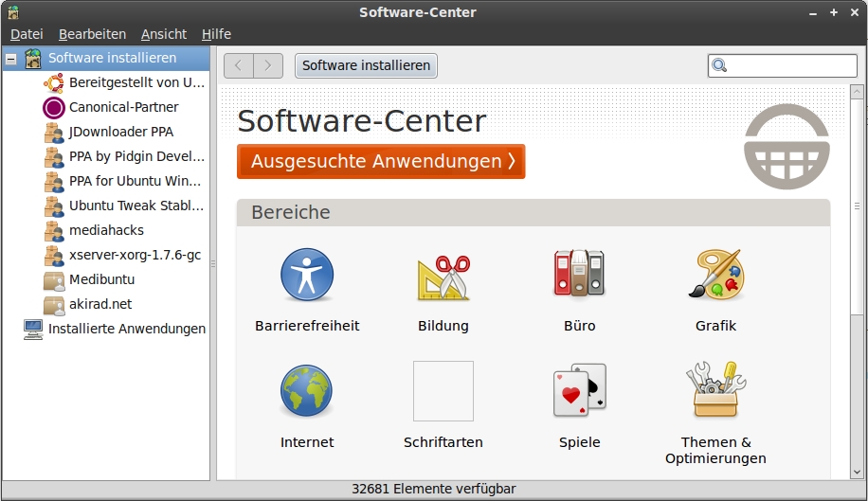Image resolution: width=868 pixels, height=501 pixels.
Task: Open the Bearbeiten menu
Action: pos(92,34)
